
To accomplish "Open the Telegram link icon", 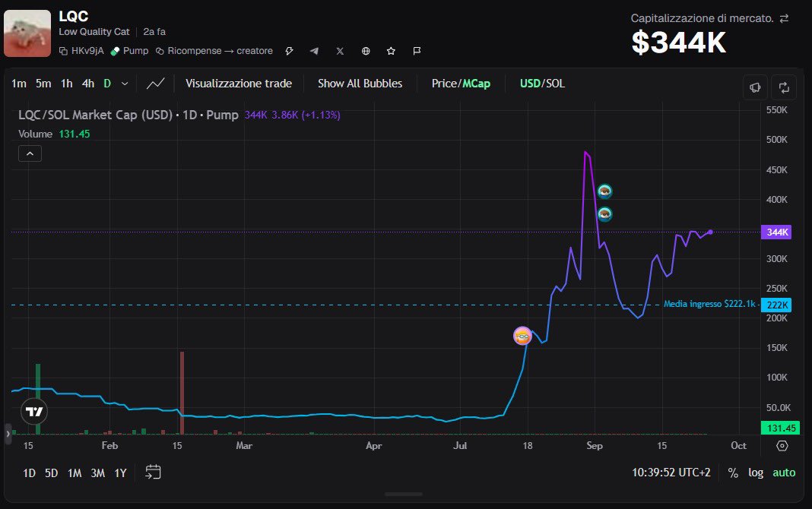I will (x=314, y=51).
